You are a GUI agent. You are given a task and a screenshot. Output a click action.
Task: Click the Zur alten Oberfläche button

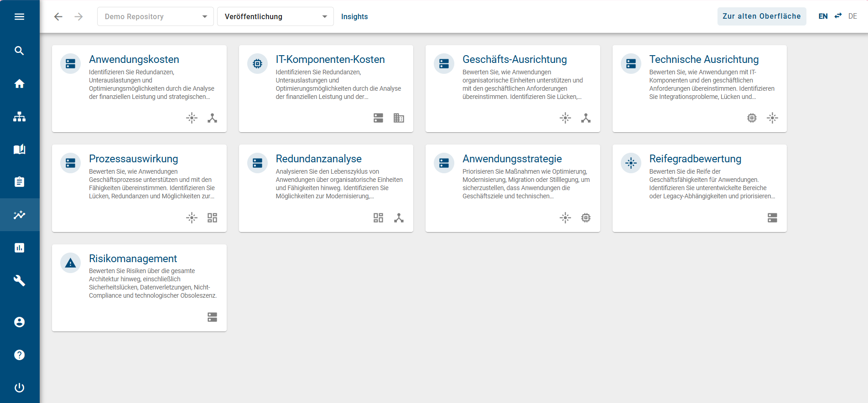(761, 16)
